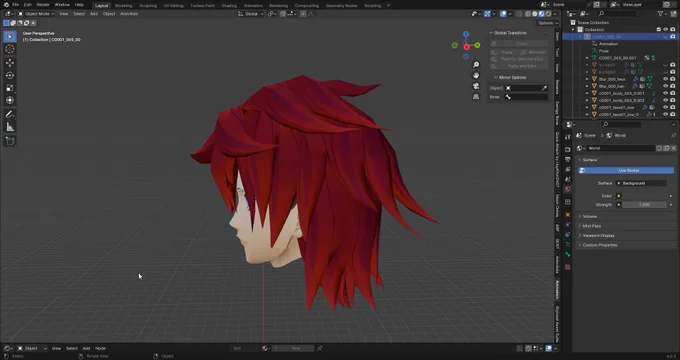Click the Blender logo menu icon
The width and height of the screenshot is (680, 360).
(x=6, y=5)
